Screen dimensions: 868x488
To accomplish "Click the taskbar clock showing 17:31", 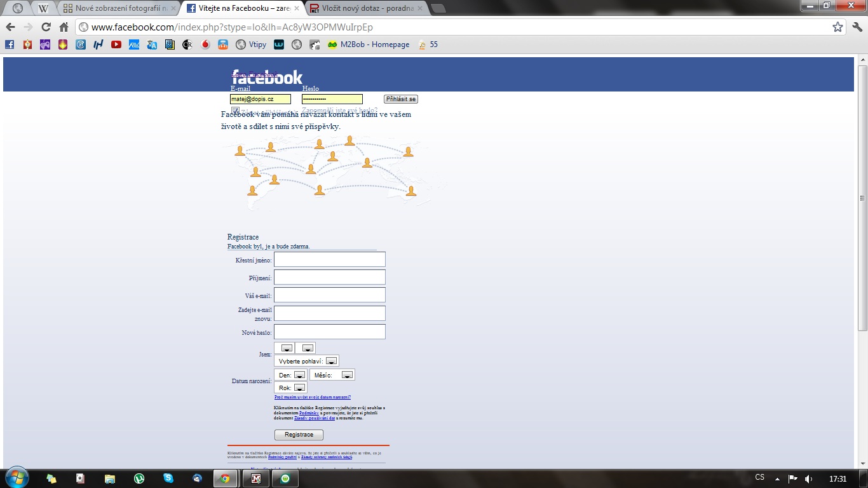I will pyautogui.click(x=838, y=478).
